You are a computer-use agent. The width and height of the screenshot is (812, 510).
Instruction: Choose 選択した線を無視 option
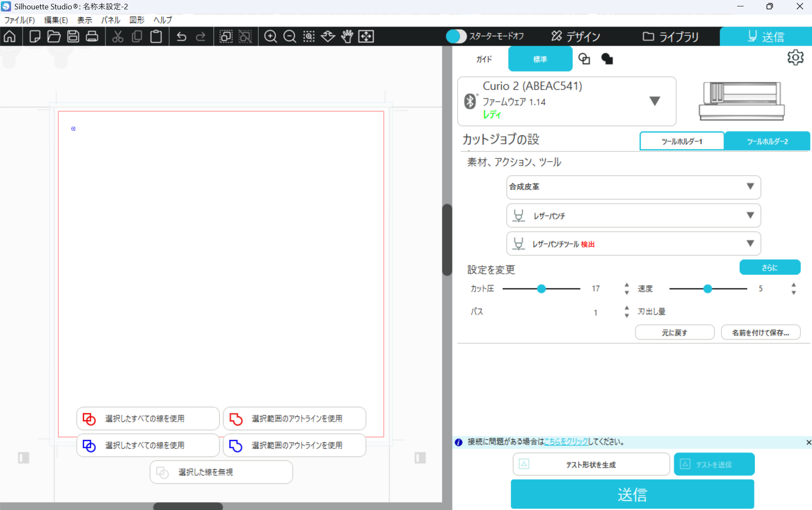(221, 472)
